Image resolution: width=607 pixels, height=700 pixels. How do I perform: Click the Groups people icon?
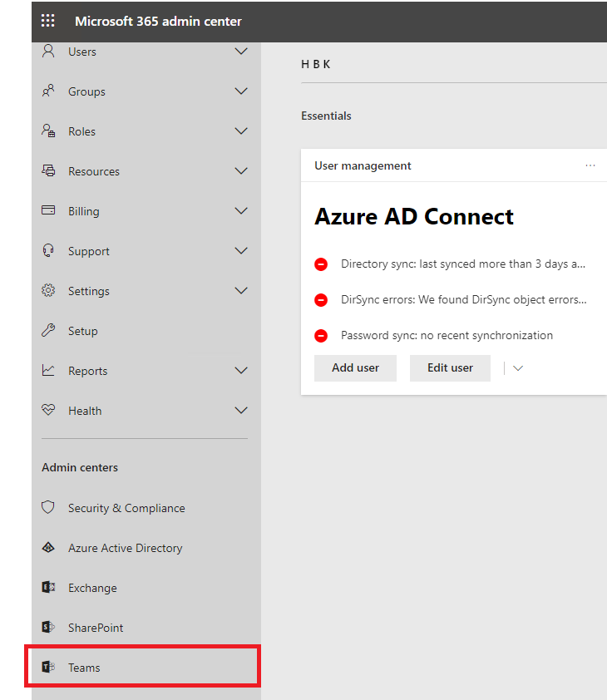click(48, 91)
